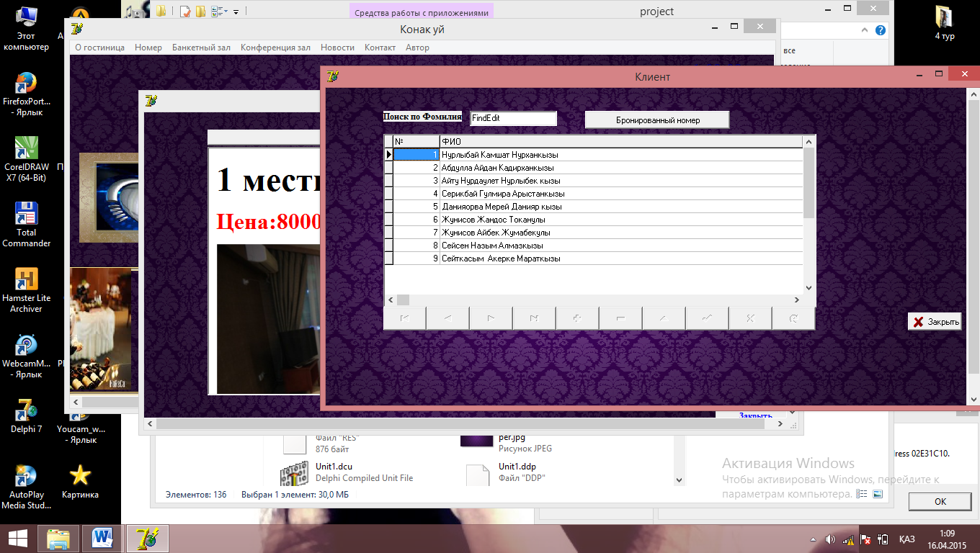Post changes with checkmark navigator button

pyautogui.click(x=708, y=318)
